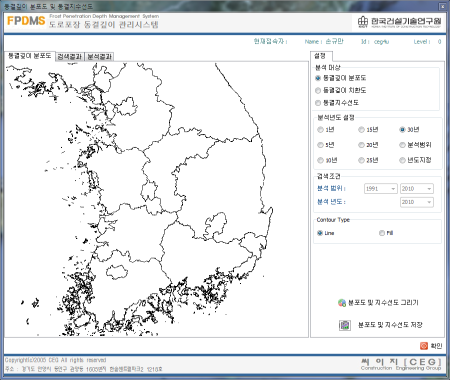
Task: Select the Fill contour type
Action: [x=382, y=233]
